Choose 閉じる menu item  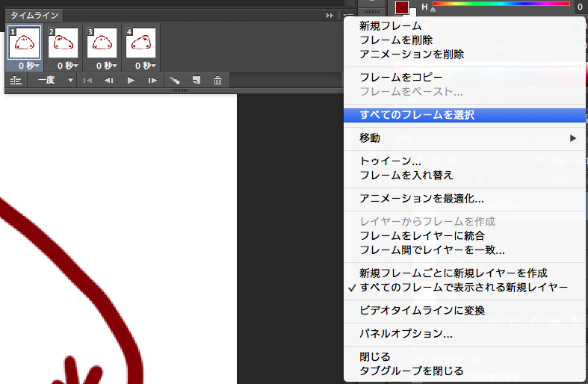click(x=465, y=356)
